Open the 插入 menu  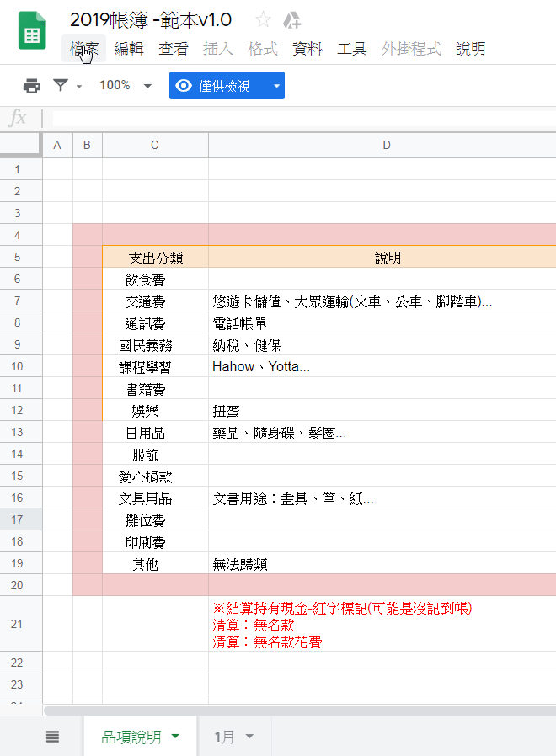tap(218, 48)
